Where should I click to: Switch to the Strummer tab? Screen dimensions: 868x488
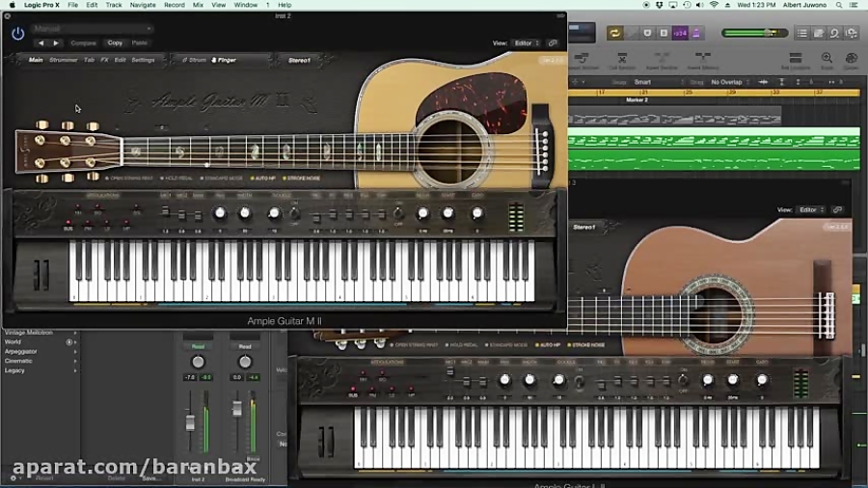click(x=63, y=60)
